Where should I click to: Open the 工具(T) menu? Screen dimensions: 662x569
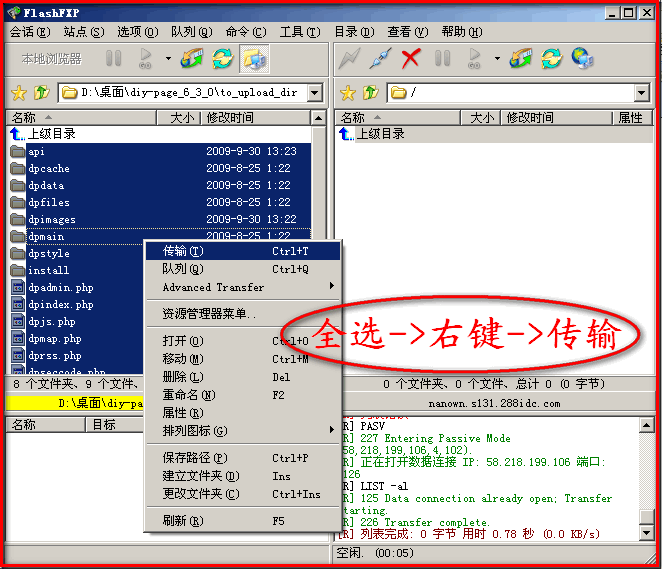click(x=300, y=32)
